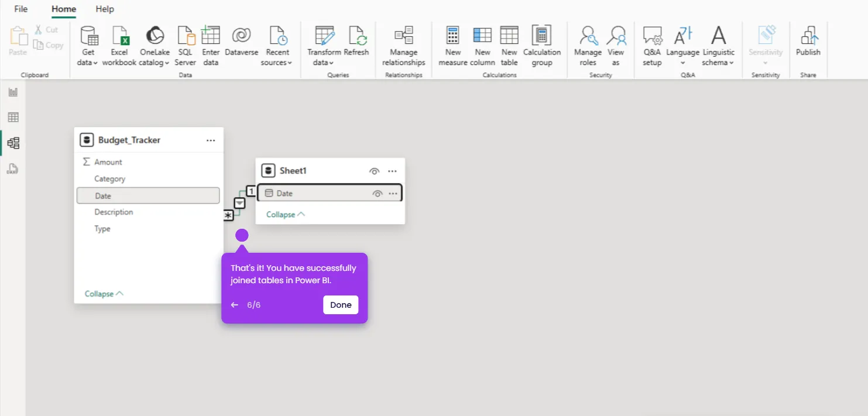The height and width of the screenshot is (416, 868).
Task: Click the Copy command
Action: pyautogui.click(x=49, y=45)
